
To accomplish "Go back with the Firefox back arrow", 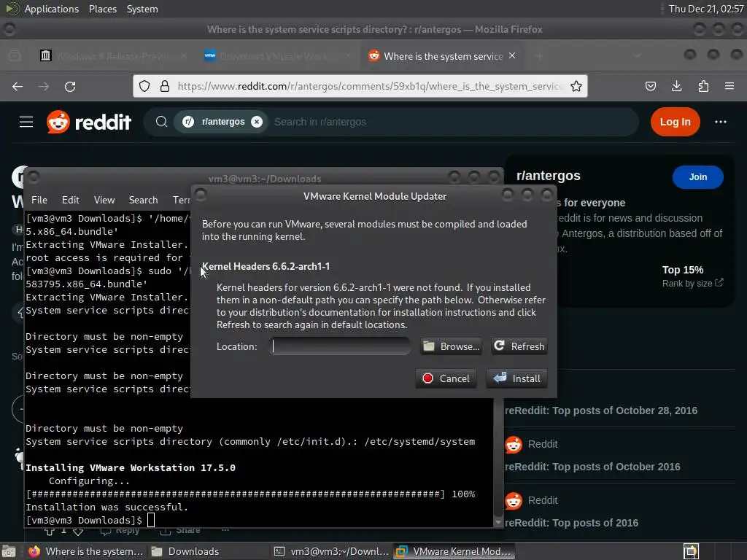I will pos(18,86).
